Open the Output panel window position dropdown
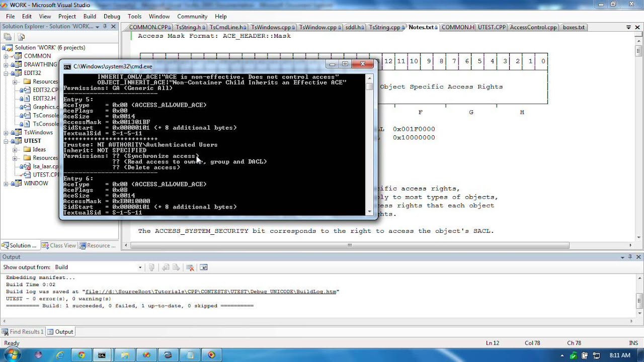 622,257
